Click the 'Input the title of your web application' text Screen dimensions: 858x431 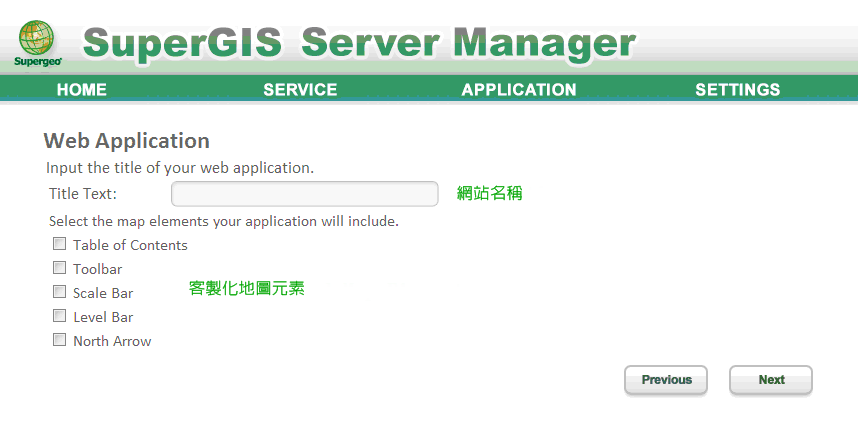click(180, 168)
